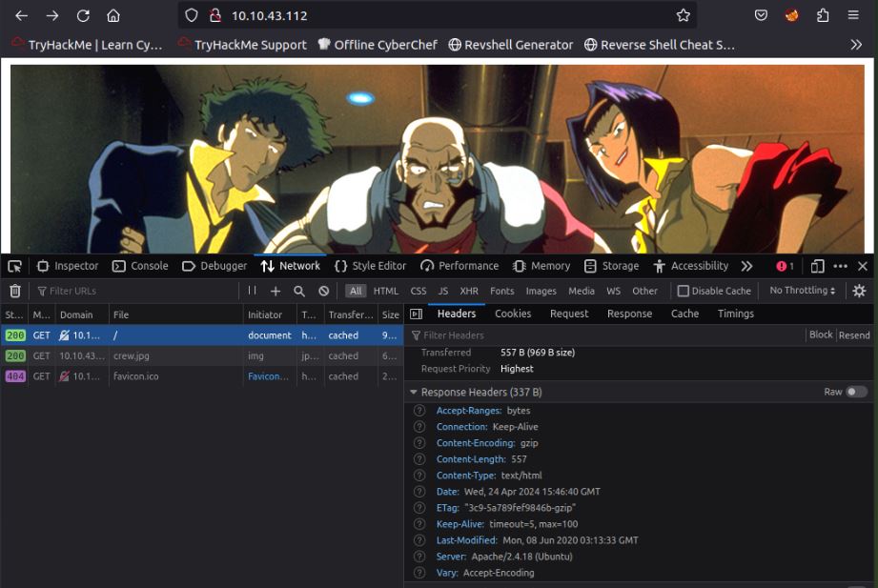Image resolution: width=878 pixels, height=588 pixels.
Task: Filter requests by HTML
Action: click(386, 291)
